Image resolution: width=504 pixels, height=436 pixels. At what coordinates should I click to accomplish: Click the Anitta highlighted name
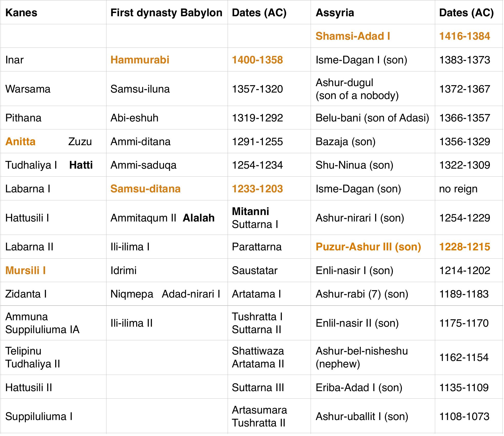click(x=20, y=141)
